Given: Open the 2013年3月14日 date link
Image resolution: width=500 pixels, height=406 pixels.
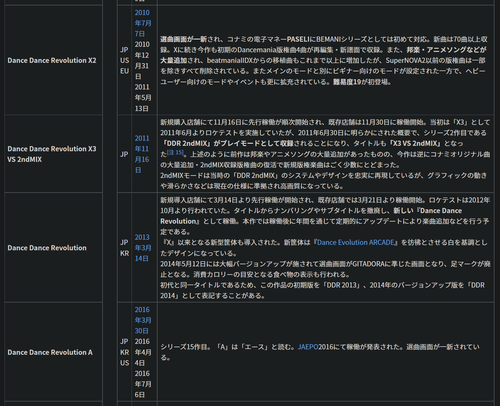Looking at the screenshot, I should click(x=143, y=248).
